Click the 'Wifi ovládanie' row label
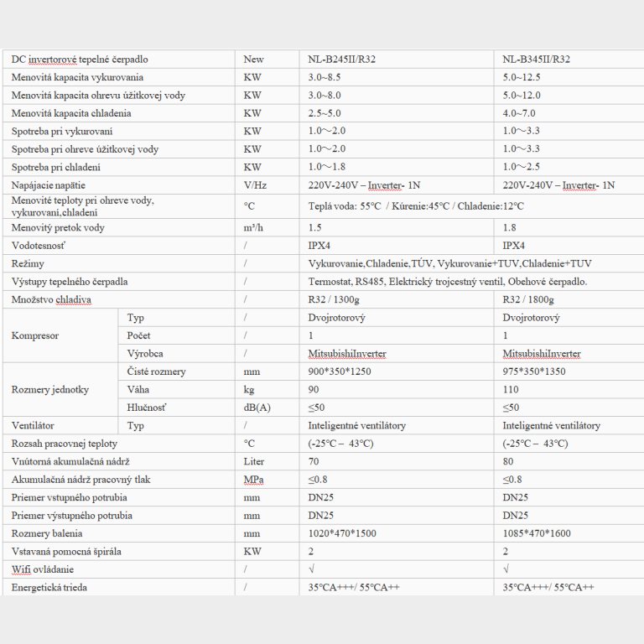The width and height of the screenshot is (644, 644). click(x=42, y=569)
